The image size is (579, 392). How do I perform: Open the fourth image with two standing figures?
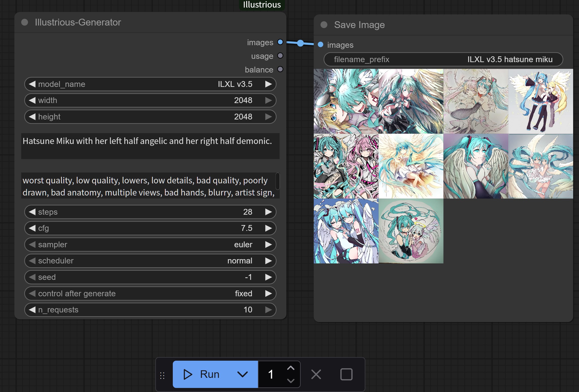(541, 101)
